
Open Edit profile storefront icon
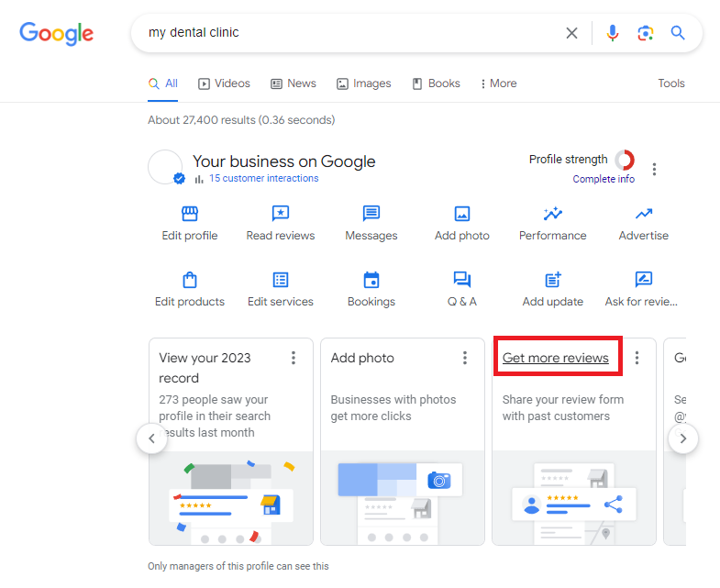(190, 214)
